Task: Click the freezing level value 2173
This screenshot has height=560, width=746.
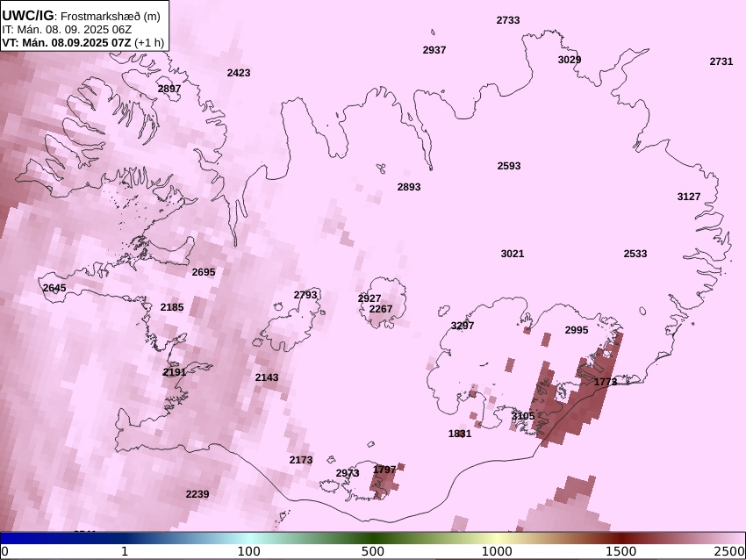Action: click(x=301, y=460)
